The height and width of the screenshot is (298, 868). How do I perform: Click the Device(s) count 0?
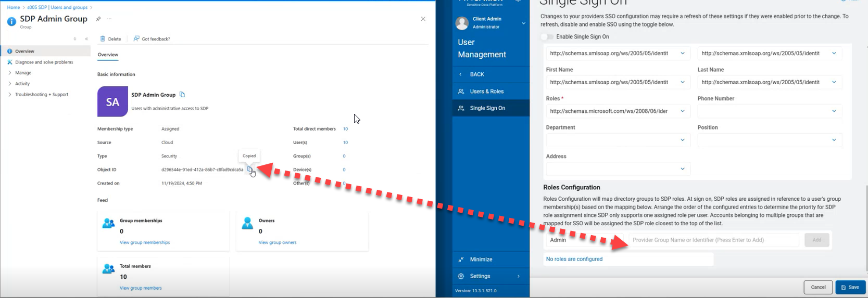(x=344, y=170)
